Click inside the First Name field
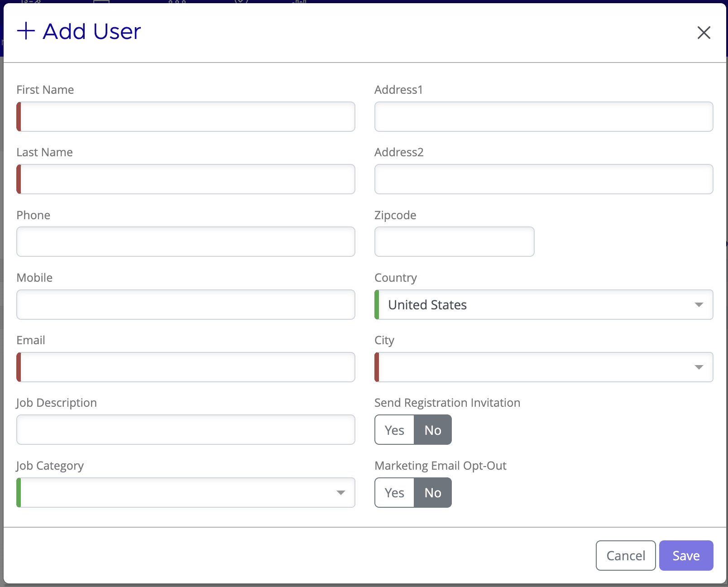 pos(186,116)
